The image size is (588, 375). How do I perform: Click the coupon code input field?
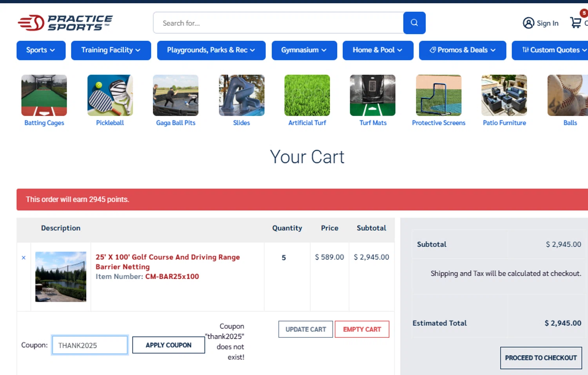tap(90, 345)
